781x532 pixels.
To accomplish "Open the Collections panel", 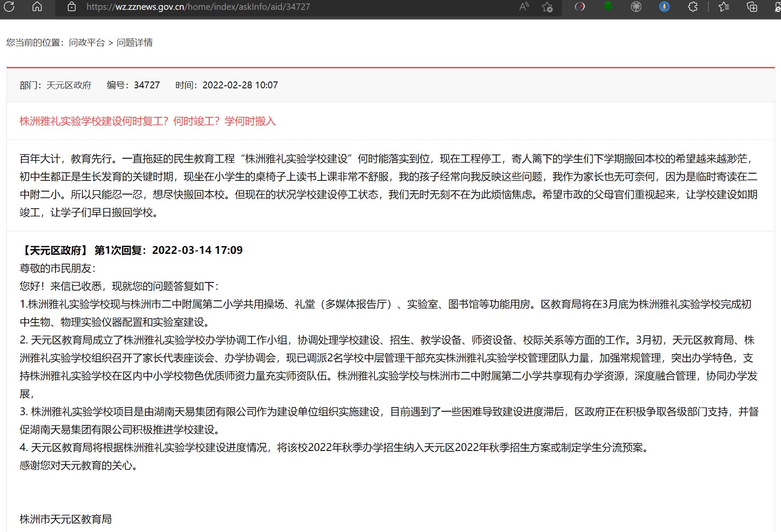I will 752,7.
